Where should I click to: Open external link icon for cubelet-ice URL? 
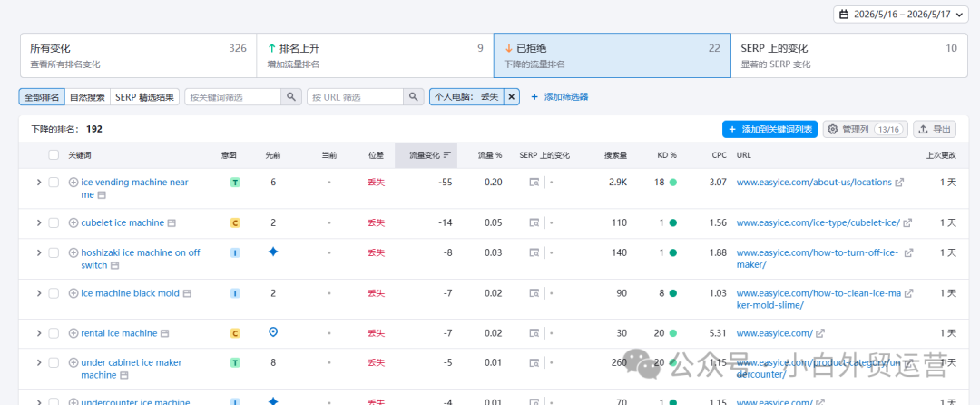(x=907, y=222)
